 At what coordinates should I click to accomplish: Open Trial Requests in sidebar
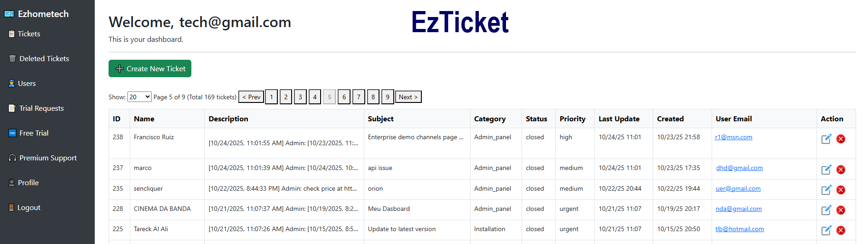41,108
